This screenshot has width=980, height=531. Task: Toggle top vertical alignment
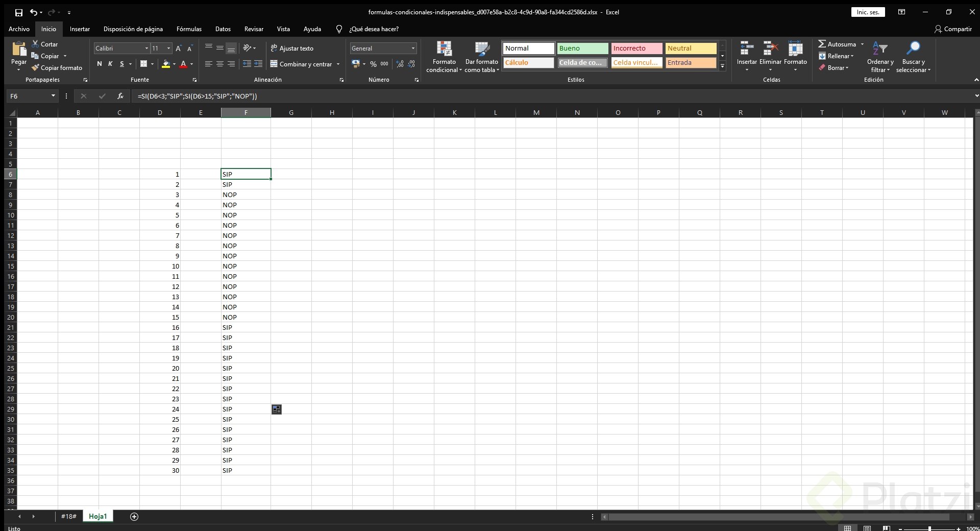coord(208,48)
